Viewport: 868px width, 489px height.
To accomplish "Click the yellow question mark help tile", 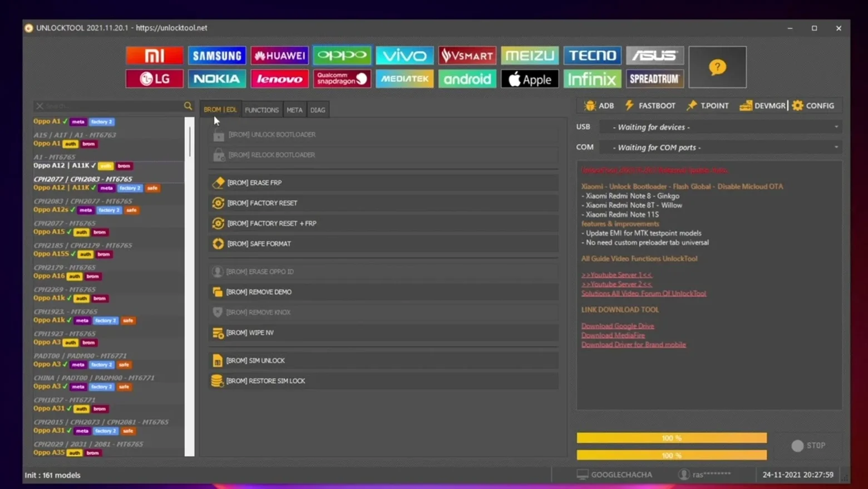I will pyautogui.click(x=717, y=67).
